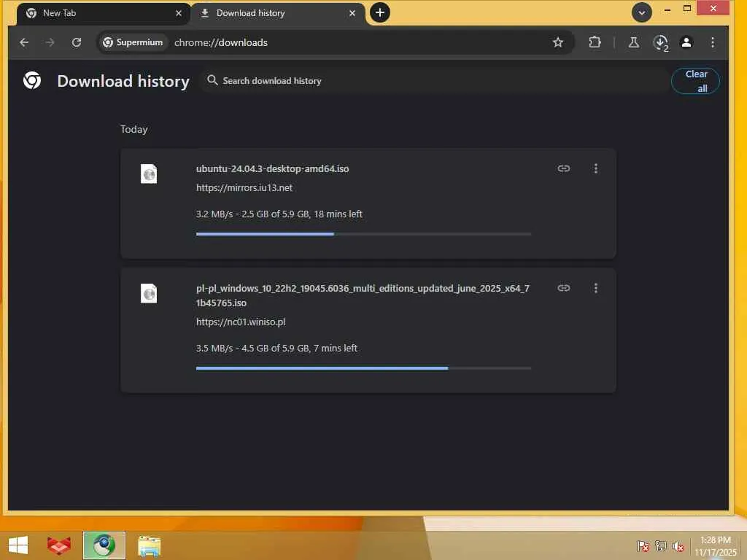The width and height of the screenshot is (747, 560).
Task: Click the search magnifier icon
Action: pos(212,80)
